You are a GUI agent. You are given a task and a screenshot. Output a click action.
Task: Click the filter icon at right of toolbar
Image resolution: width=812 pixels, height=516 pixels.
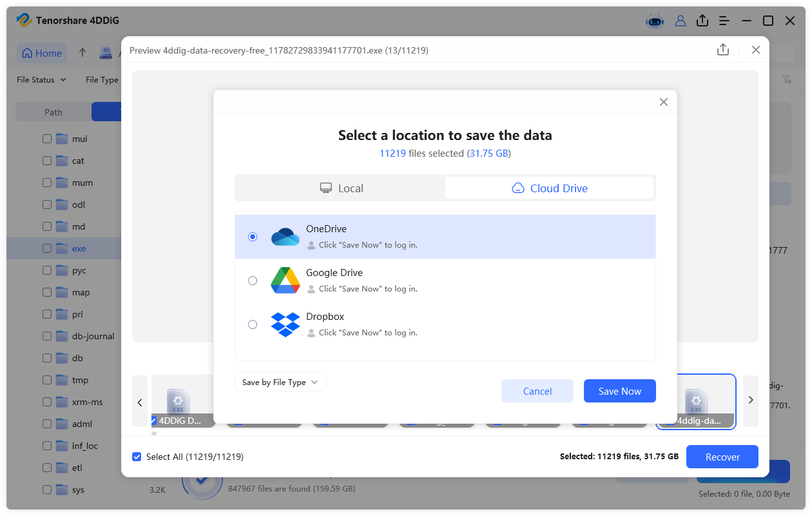(787, 80)
